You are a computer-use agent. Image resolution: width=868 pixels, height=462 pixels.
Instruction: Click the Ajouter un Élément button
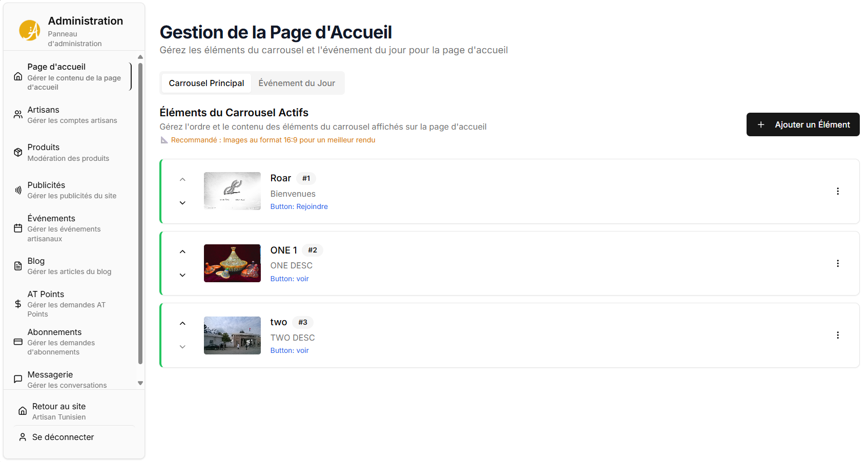(x=802, y=124)
